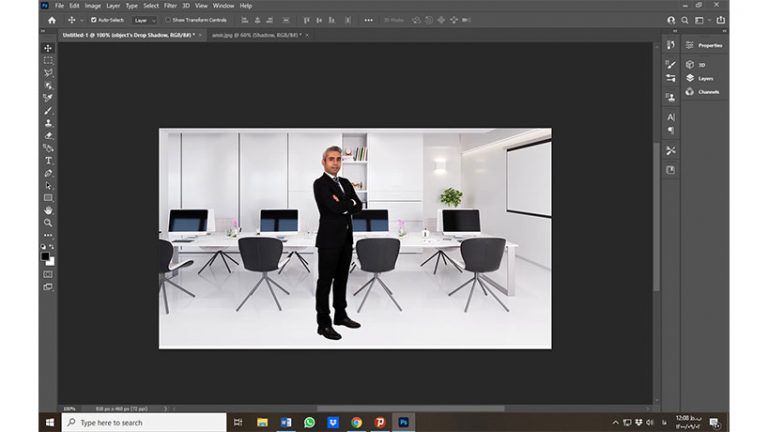
Task: Open WhatsApp from the taskbar
Action: point(309,422)
